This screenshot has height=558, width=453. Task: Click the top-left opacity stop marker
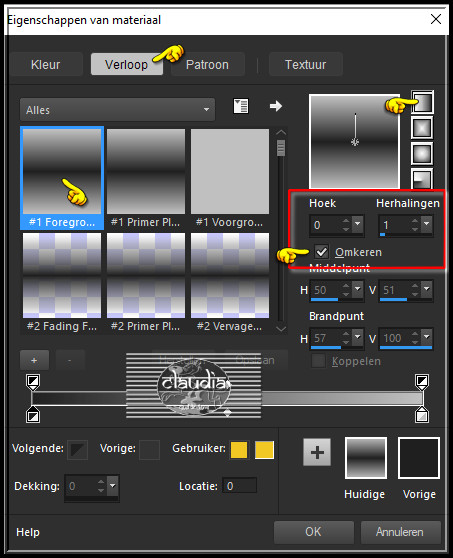(33, 382)
